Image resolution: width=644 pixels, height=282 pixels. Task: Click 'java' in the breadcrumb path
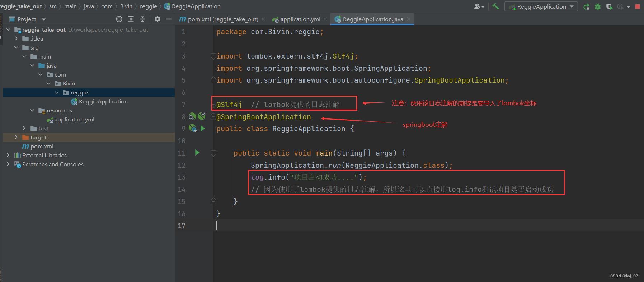[89, 6]
